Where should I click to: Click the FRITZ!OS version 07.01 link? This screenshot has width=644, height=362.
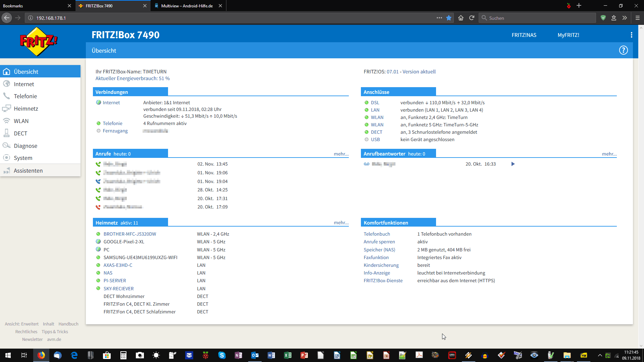392,72
